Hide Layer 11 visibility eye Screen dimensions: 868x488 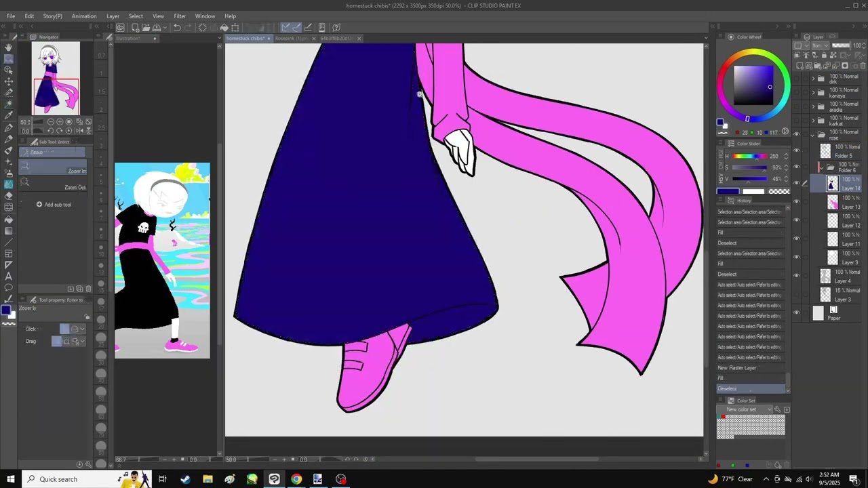click(796, 237)
